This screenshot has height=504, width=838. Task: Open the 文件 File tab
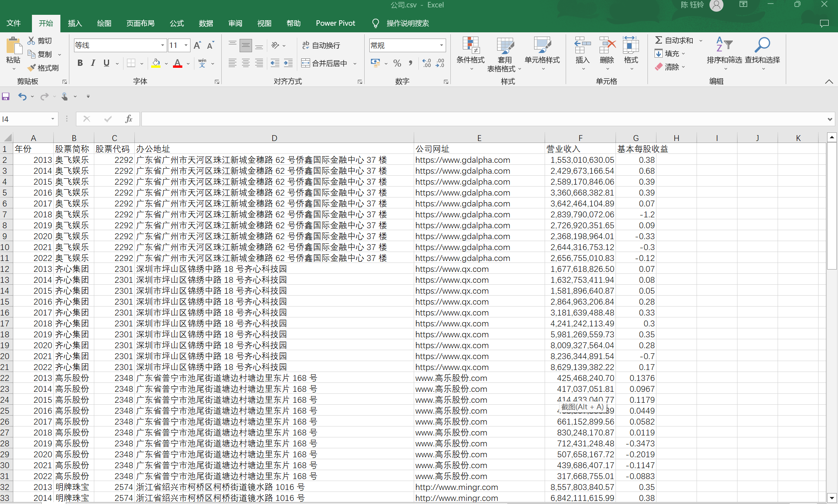click(x=14, y=23)
